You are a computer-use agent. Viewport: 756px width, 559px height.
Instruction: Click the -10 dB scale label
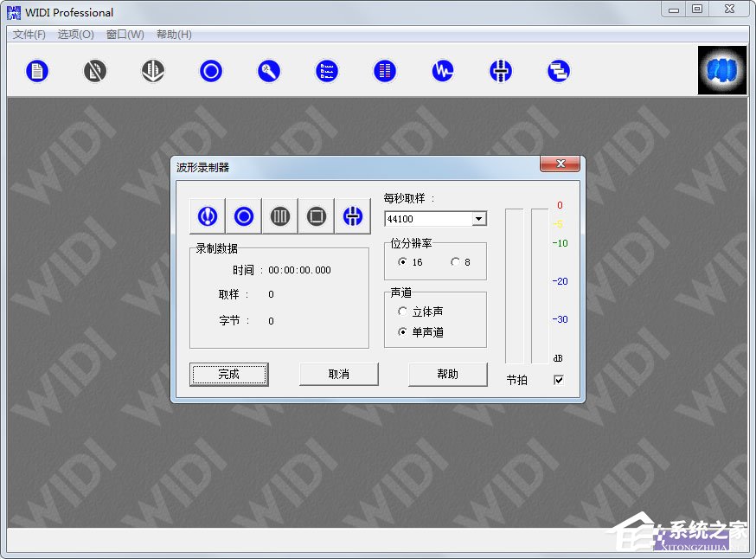tap(560, 243)
